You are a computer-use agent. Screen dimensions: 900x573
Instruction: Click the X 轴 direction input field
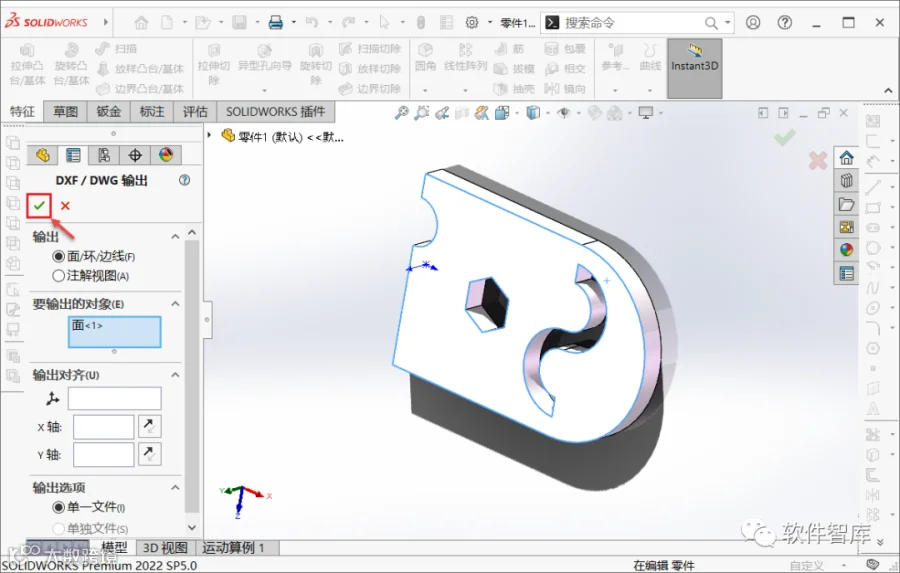tap(103, 427)
